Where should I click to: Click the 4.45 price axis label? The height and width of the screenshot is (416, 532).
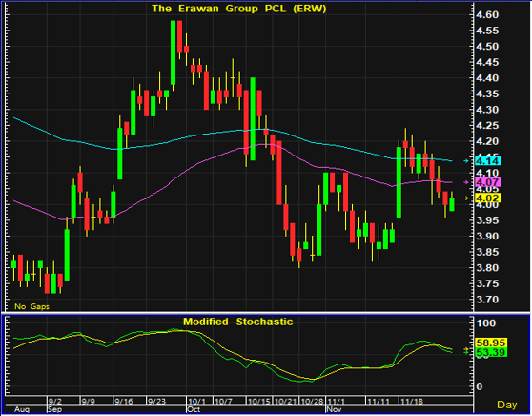(x=487, y=62)
